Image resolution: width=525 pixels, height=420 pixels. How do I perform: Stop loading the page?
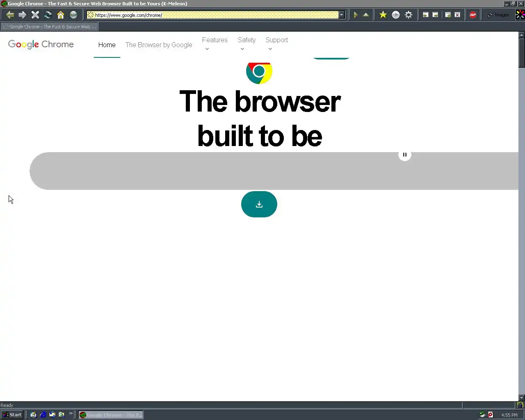tap(35, 15)
